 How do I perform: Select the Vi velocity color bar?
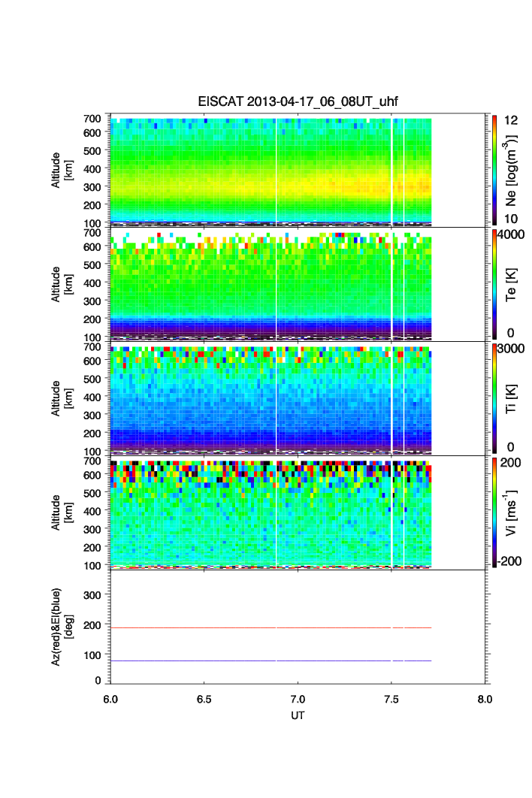(494, 512)
